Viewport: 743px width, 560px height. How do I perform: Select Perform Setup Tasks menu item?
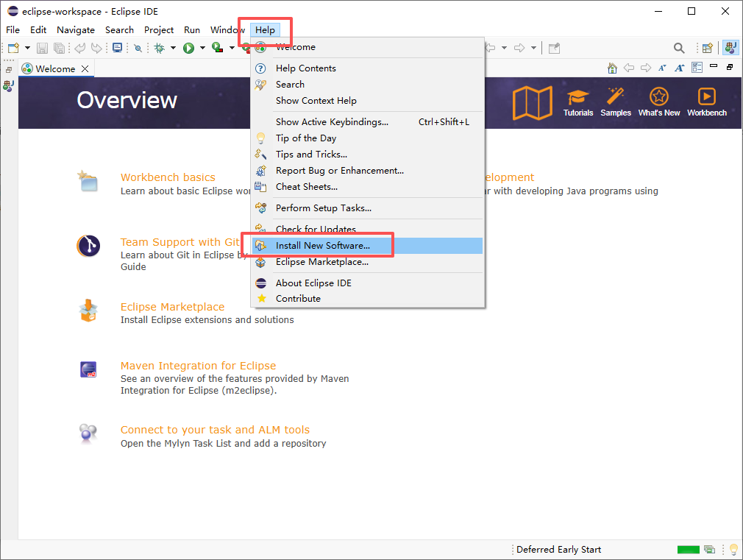tap(367, 208)
